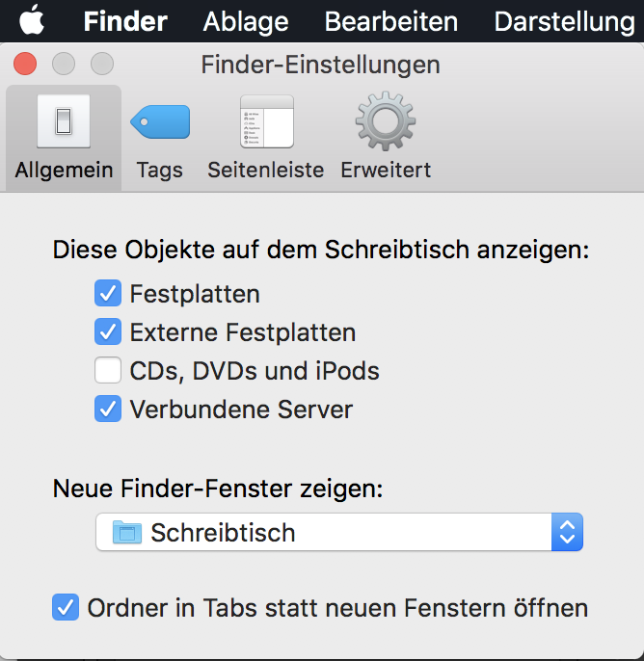Image resolution: width=644 pixels, height=661 pixels.
Task: Disable Externe Festplatten on desktop
Action: click(x=108, y=331)
